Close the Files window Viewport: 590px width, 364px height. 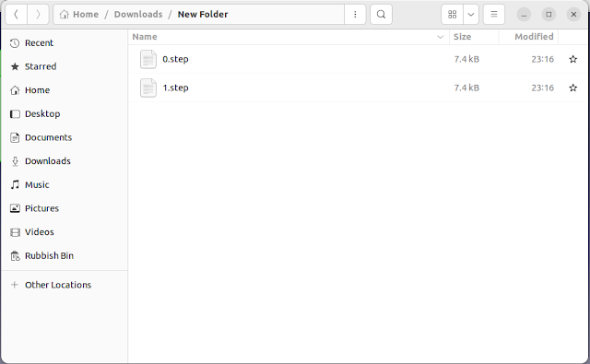573,15
